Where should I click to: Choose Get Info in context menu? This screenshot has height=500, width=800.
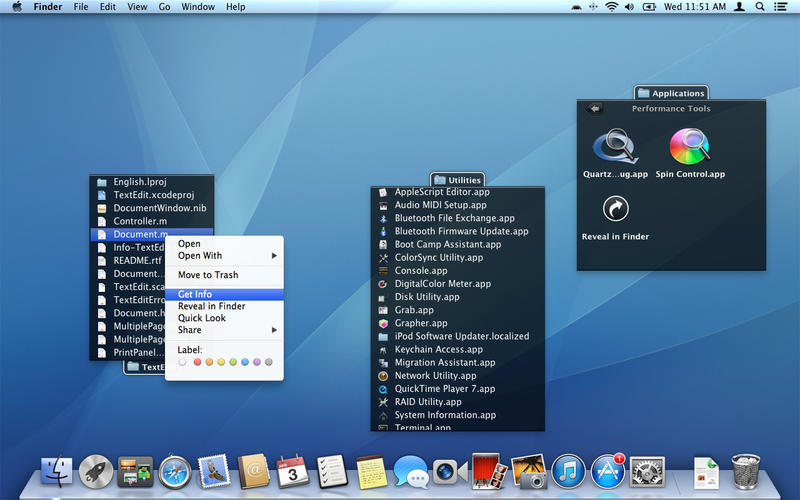tap(224, 294)
